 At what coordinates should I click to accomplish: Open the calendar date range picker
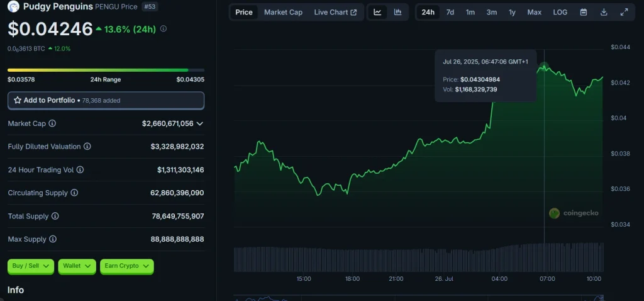(583, 13)
